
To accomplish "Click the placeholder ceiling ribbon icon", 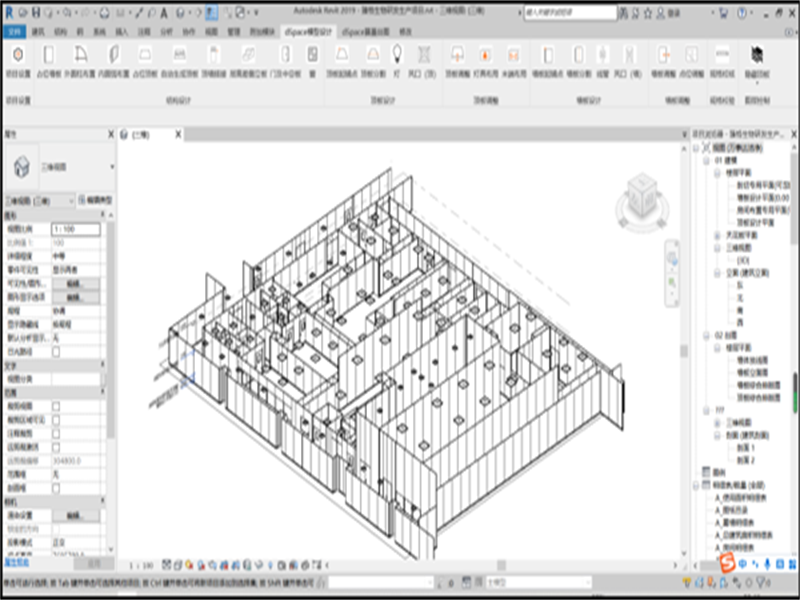I will pos(145,55).
